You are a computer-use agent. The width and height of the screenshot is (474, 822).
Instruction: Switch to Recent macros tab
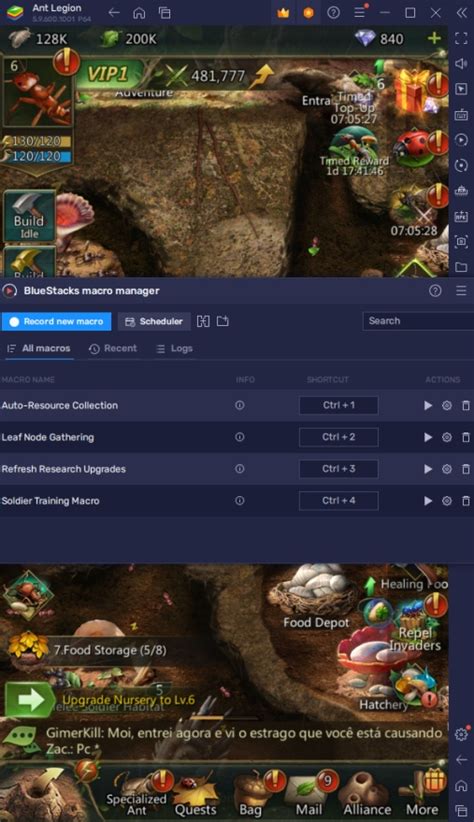point(113,349)
